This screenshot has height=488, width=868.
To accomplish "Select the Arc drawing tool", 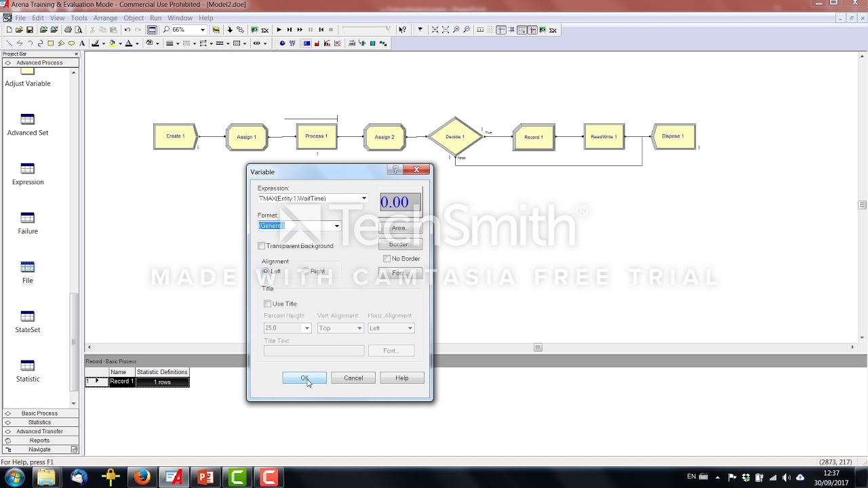I will (x=30, y=43).
